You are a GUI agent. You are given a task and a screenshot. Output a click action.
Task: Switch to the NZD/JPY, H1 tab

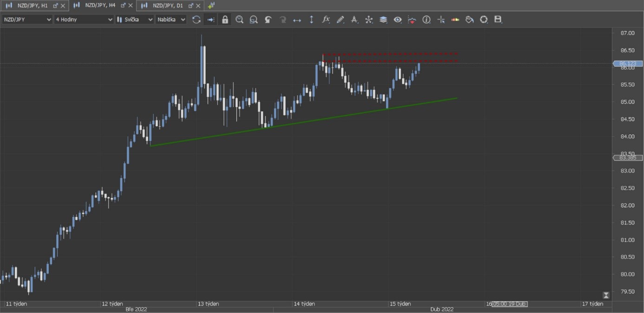click(32, 6)
